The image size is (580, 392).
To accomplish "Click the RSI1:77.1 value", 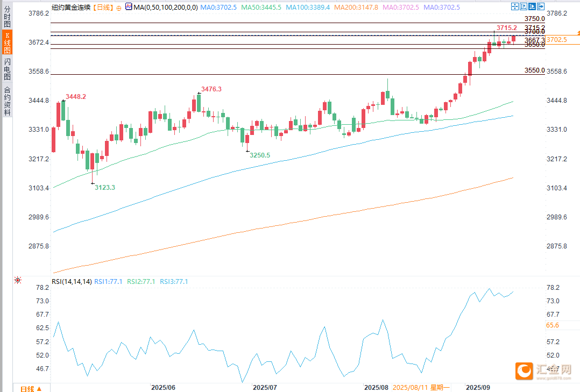I will tap(108, 282).
